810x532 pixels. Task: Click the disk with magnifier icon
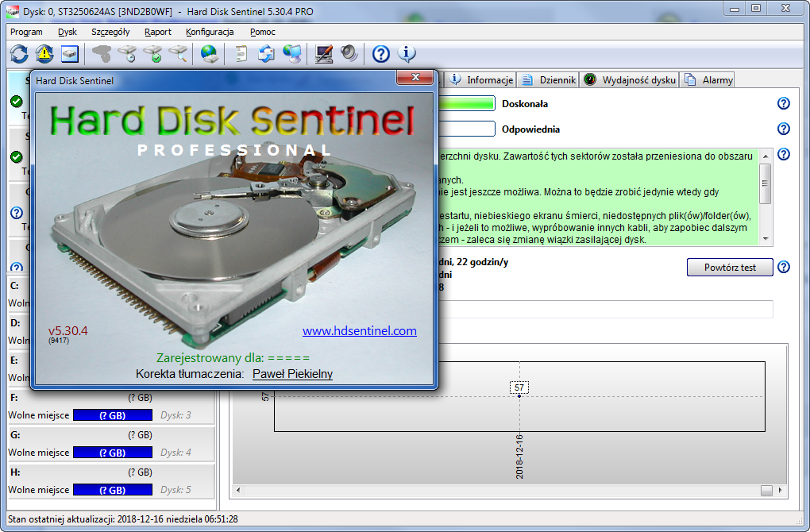(178, 54)
